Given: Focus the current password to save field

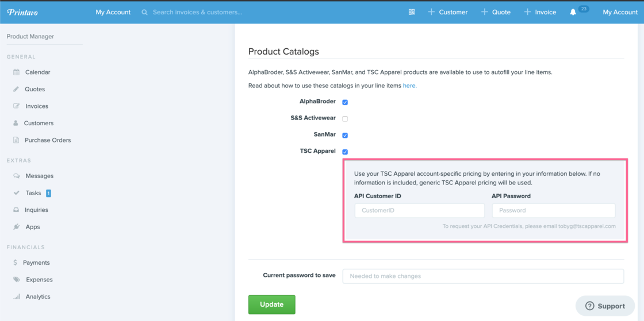Looking at the screenshot, I should 483,276.
